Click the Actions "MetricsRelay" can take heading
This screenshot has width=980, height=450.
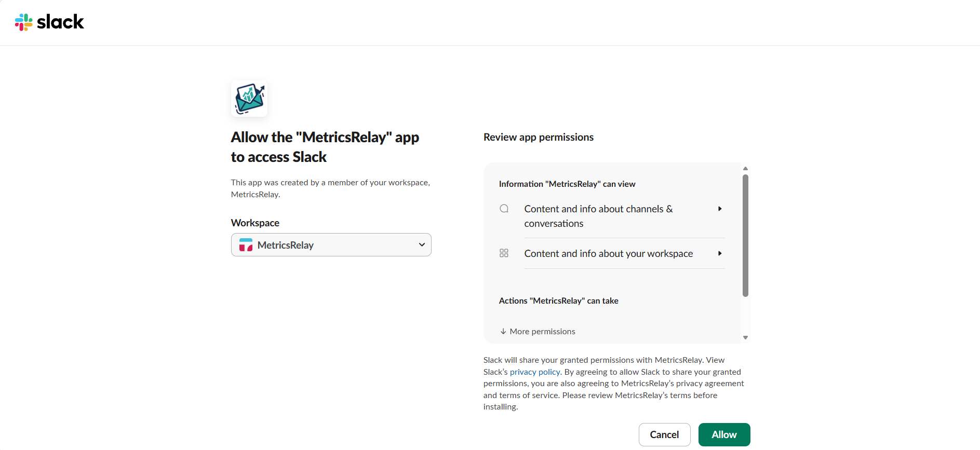tap(559, 301)
